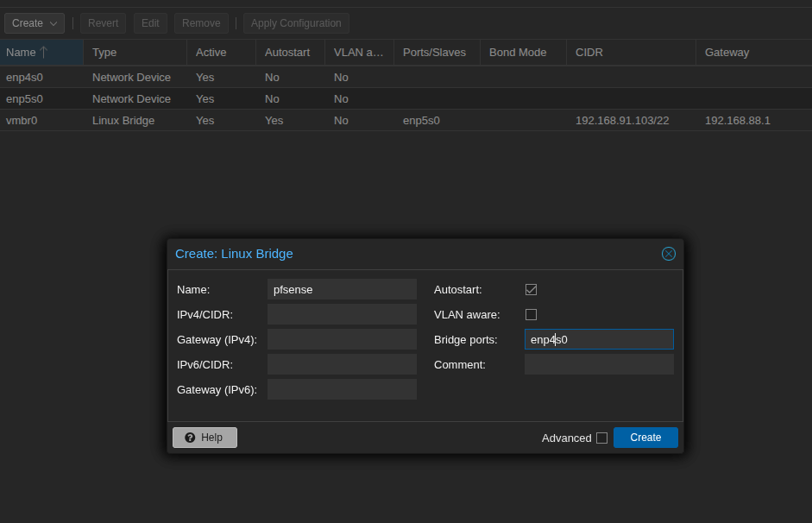Click into the Name field containing pfsense
This screenshot has width=812, height=523.
[342, 290]
